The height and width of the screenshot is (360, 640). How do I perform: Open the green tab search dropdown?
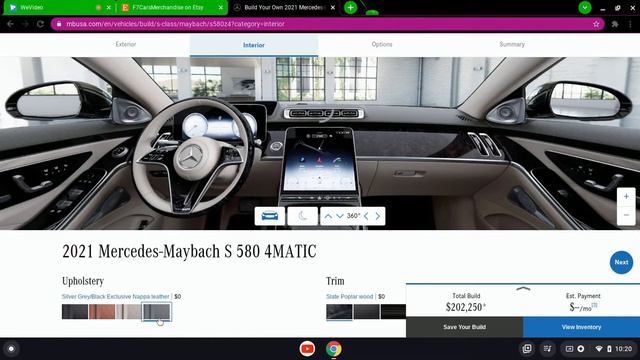pyautogui.click(x=585, y=7)
